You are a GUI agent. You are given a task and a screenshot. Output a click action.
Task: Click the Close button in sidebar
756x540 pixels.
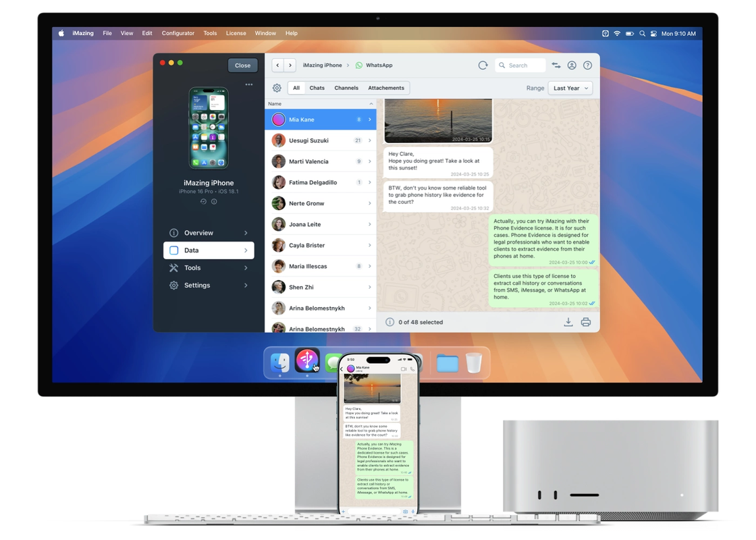click(x=242, y=65)
